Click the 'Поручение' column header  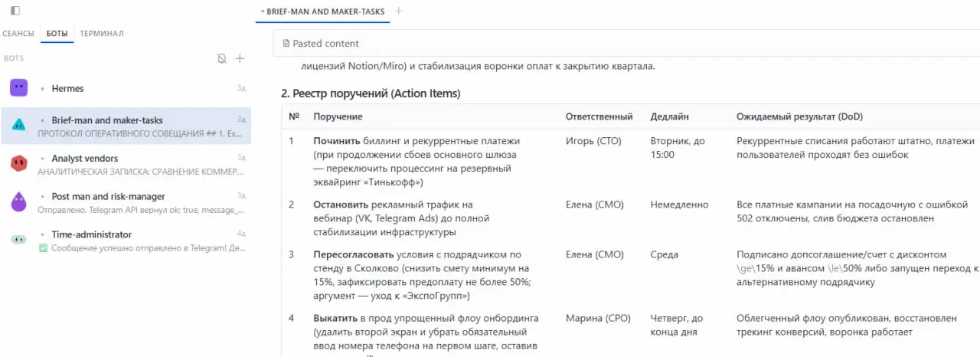tap(338, 116)
